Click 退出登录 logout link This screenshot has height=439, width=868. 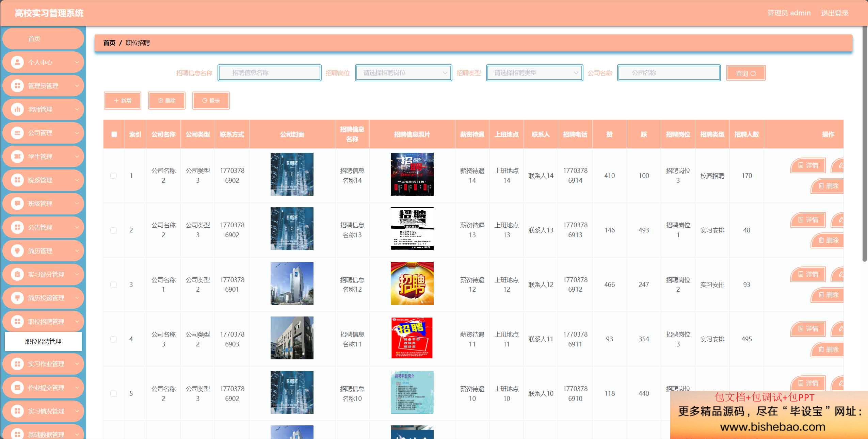(835, 13)
